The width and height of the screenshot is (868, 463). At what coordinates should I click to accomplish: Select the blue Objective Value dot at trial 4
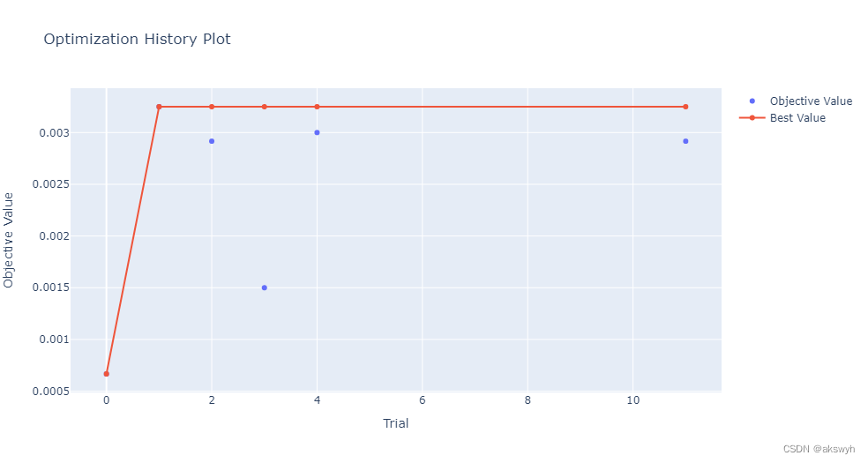click(x=317, y=133)
